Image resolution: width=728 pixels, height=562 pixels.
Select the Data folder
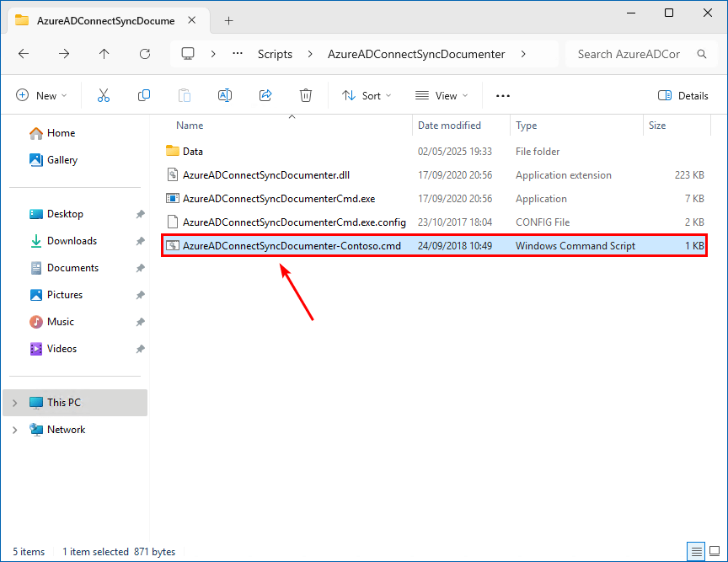coord(434,152)
